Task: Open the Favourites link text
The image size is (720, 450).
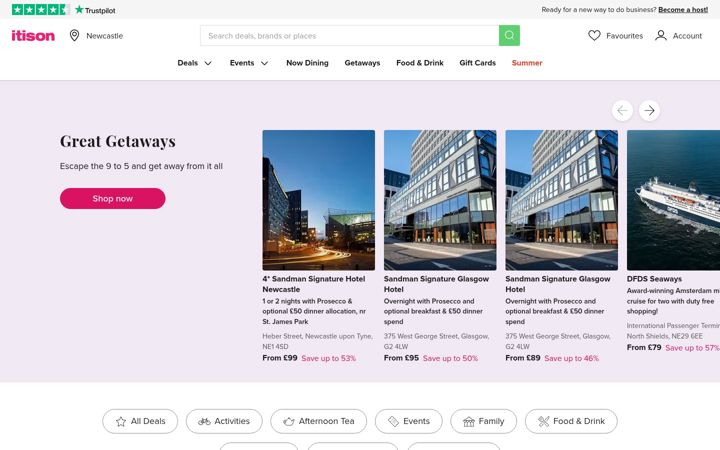Action: [x=624, y=36]
